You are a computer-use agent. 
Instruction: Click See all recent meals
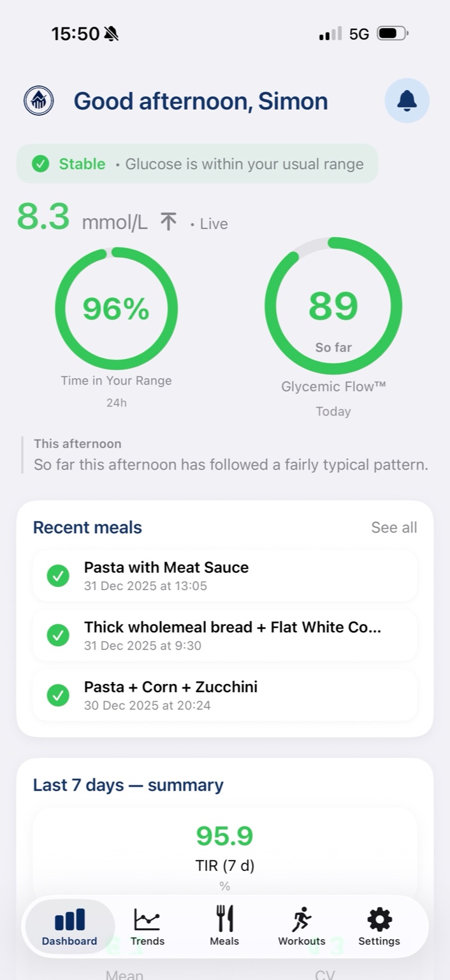[x=394, y=528]
